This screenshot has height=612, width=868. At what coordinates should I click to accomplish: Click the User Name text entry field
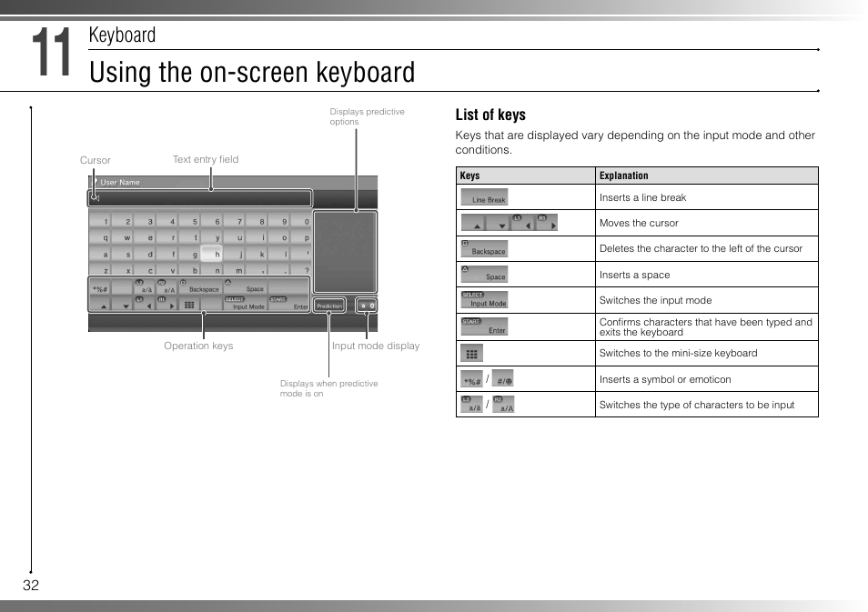[200, 198]
